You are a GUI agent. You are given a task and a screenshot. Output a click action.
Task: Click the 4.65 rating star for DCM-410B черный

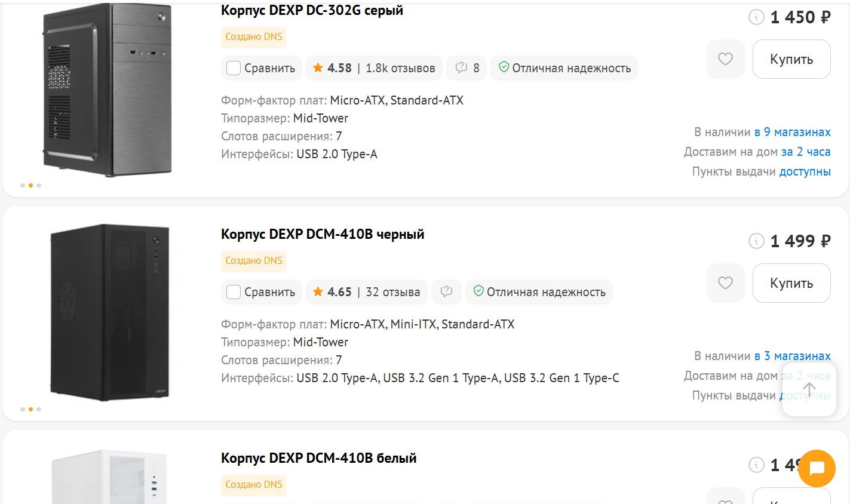tap(318, 292)
